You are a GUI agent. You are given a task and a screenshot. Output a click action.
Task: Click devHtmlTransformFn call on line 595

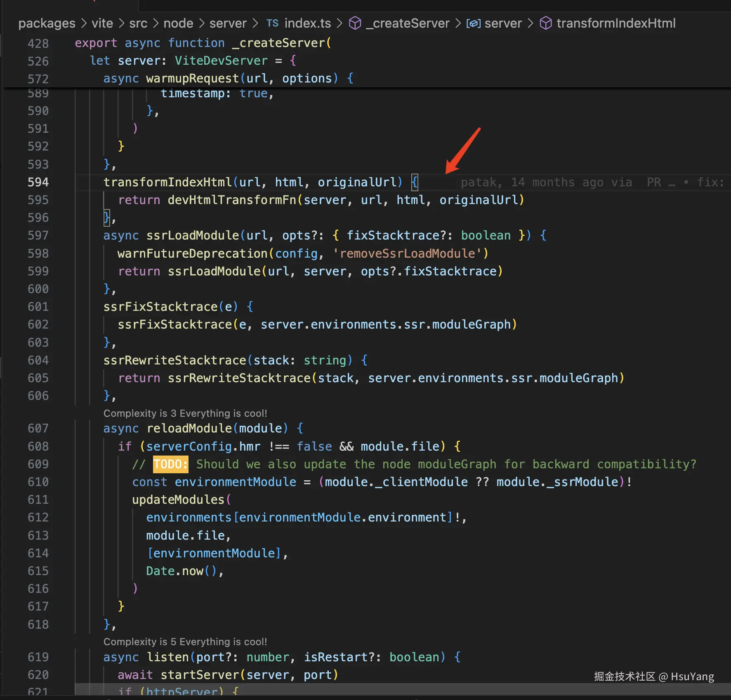point(232,200)
